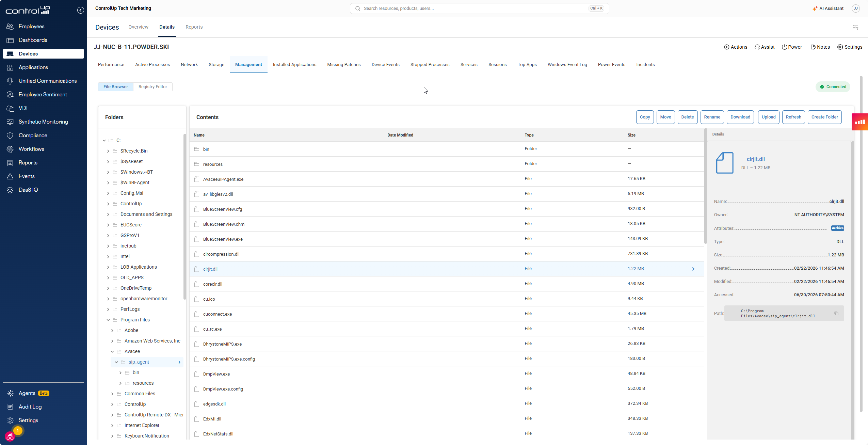
Task: Open device Notes
Action: pyautogui.click(x=820, y=47)
